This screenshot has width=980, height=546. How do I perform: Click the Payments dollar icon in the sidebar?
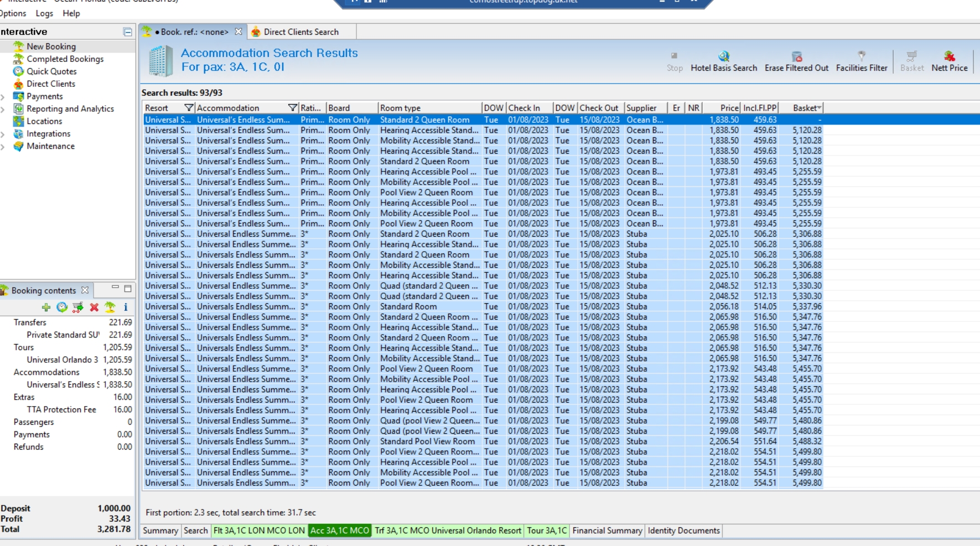pyautogui.click(x=18, y=96)
